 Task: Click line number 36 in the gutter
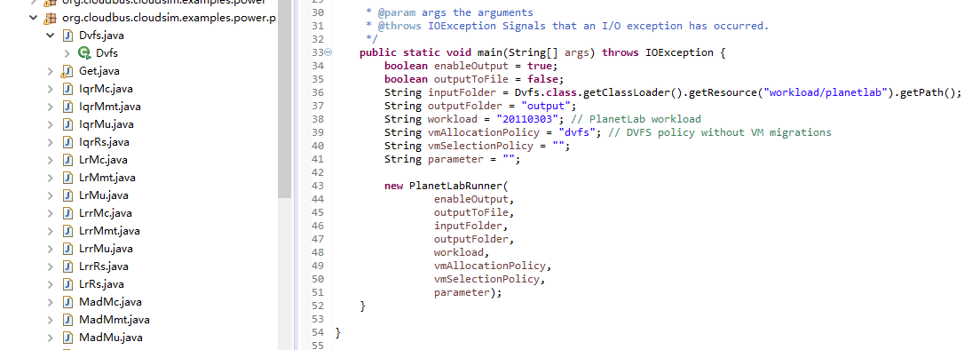coord(317,92)
